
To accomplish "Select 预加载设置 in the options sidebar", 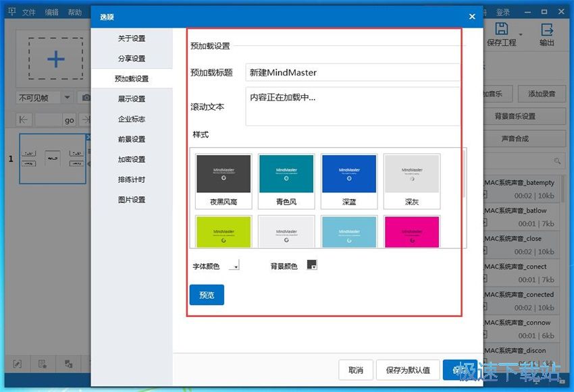I will [132, 79].
